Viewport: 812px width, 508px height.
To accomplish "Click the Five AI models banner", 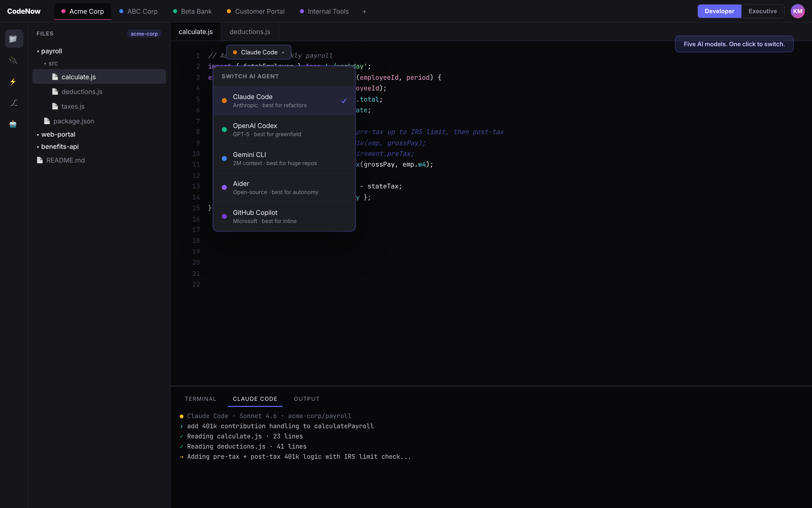I will 734,44.
